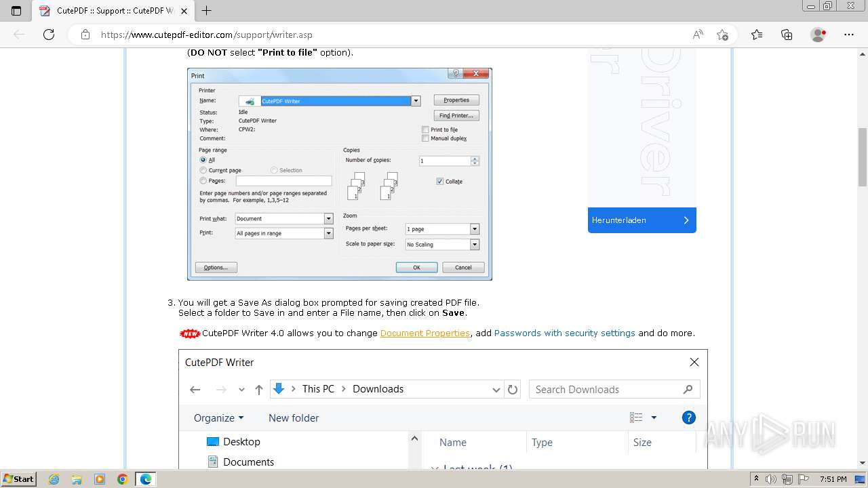Click the Pages range input field
The height and width of the screenshot is (488, 868).
point(284,181)
